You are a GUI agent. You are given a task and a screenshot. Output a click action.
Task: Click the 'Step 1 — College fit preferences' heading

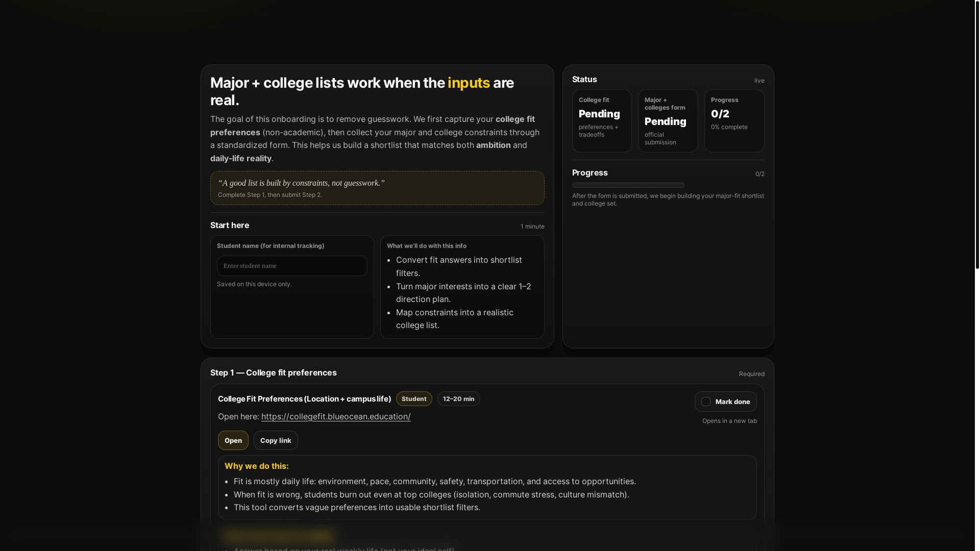click(274, 372)
